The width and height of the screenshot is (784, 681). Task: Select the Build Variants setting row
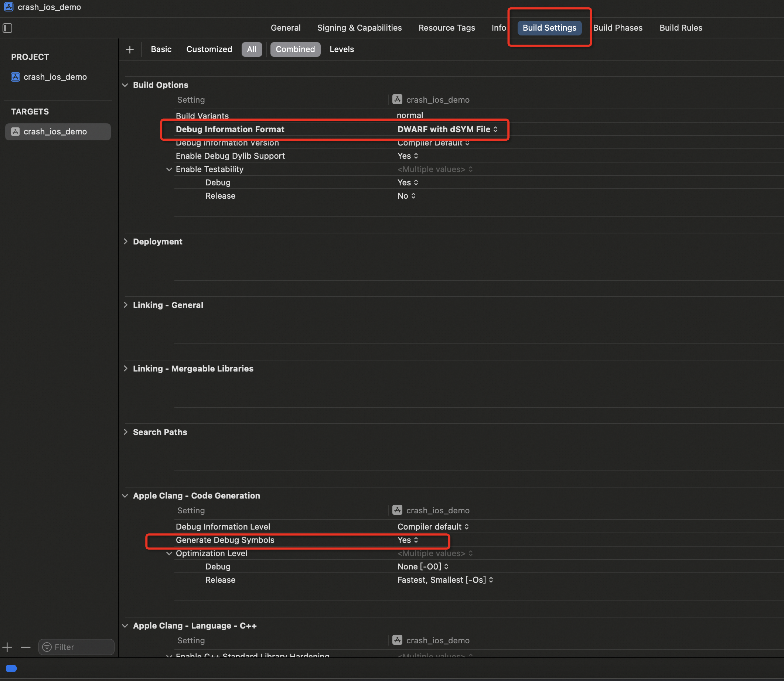coord(479,115)
